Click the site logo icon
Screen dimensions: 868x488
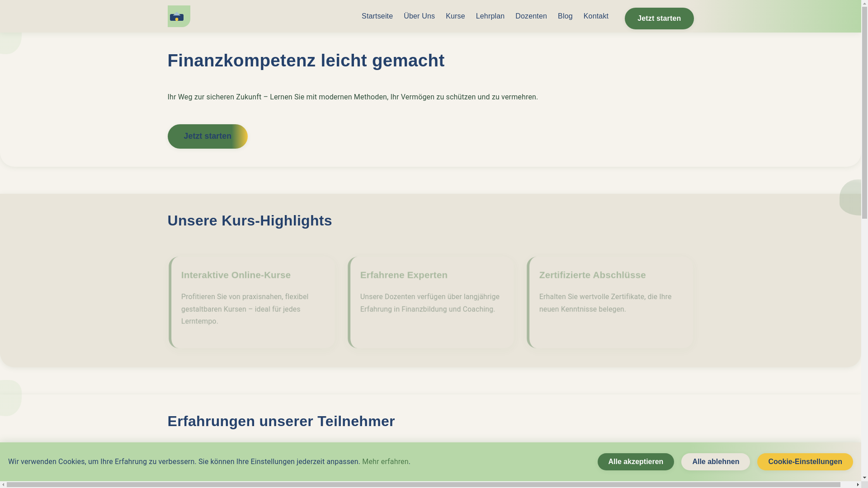[x=179, y=16]
